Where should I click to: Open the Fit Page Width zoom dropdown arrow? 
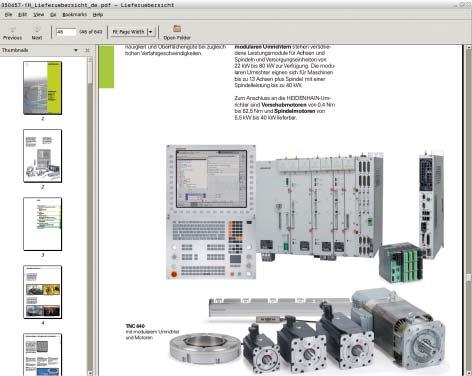(x=150, y=32)
